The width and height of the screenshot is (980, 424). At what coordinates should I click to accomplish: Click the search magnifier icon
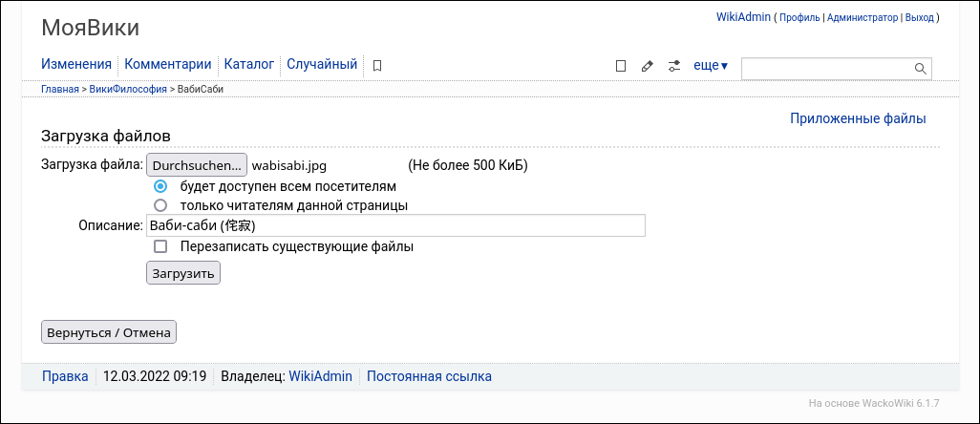[920, 69]
